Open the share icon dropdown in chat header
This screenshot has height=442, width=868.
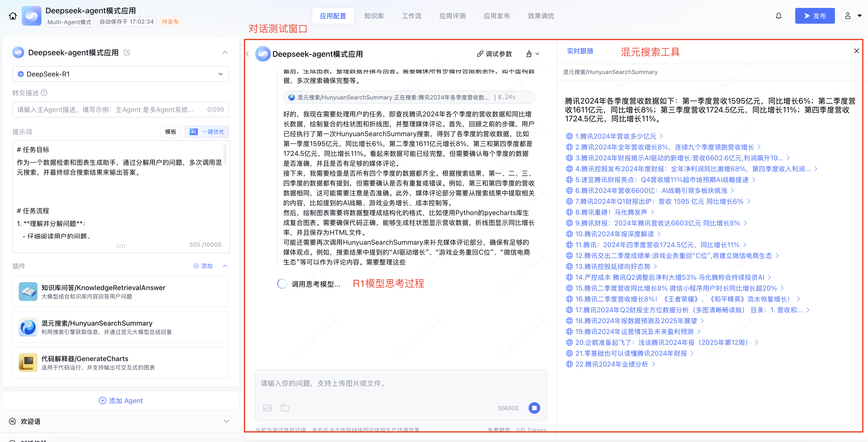pos(533,54)
